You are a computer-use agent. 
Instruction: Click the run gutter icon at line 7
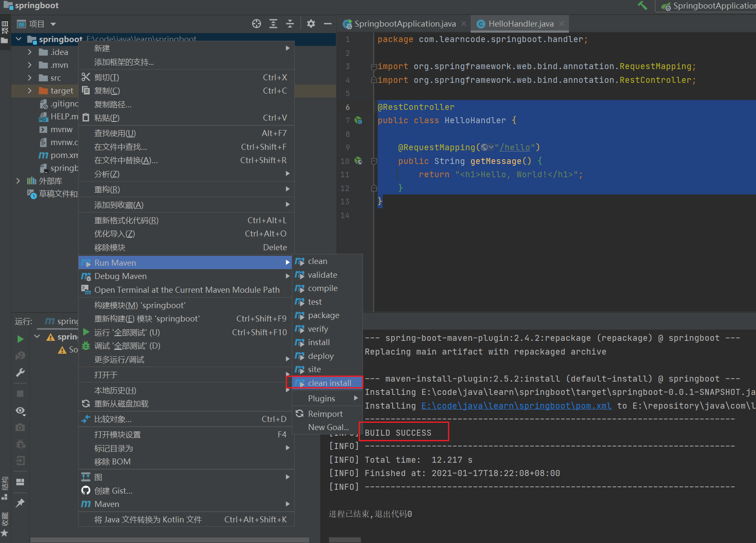point(358,121)
